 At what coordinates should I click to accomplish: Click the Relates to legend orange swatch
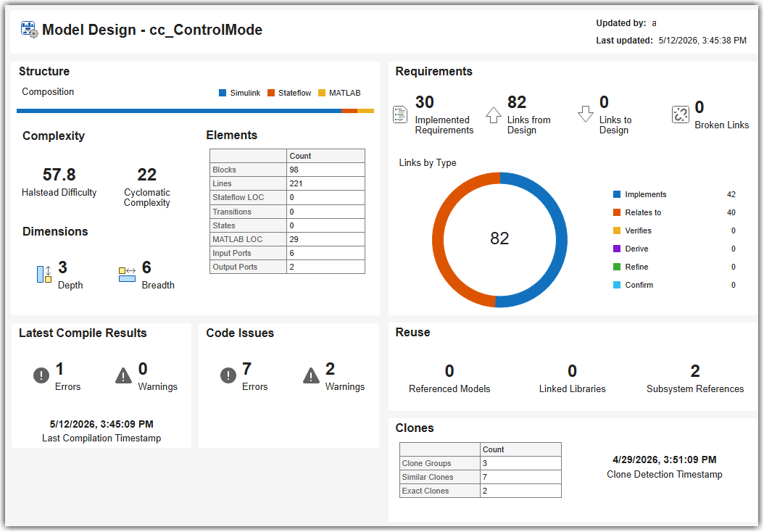coord(617,212)
